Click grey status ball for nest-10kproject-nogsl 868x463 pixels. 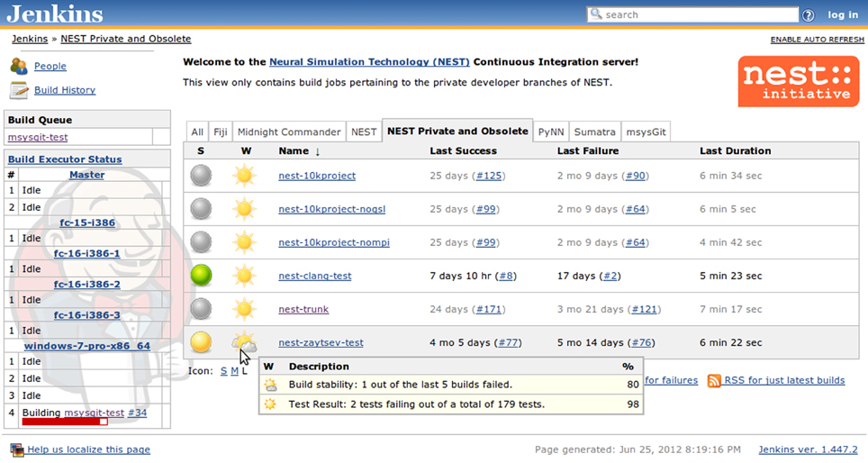coord(201,209)
